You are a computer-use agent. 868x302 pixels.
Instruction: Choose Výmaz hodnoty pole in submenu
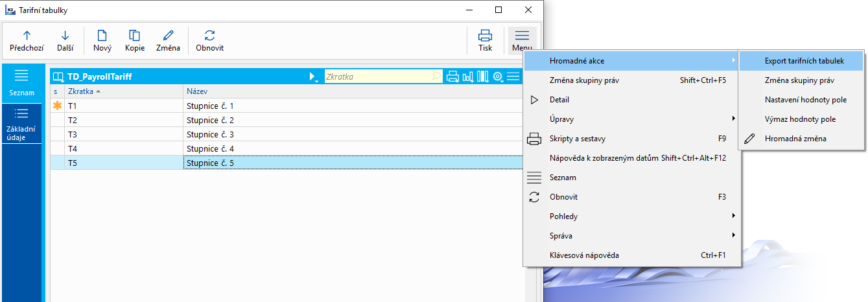801,119
